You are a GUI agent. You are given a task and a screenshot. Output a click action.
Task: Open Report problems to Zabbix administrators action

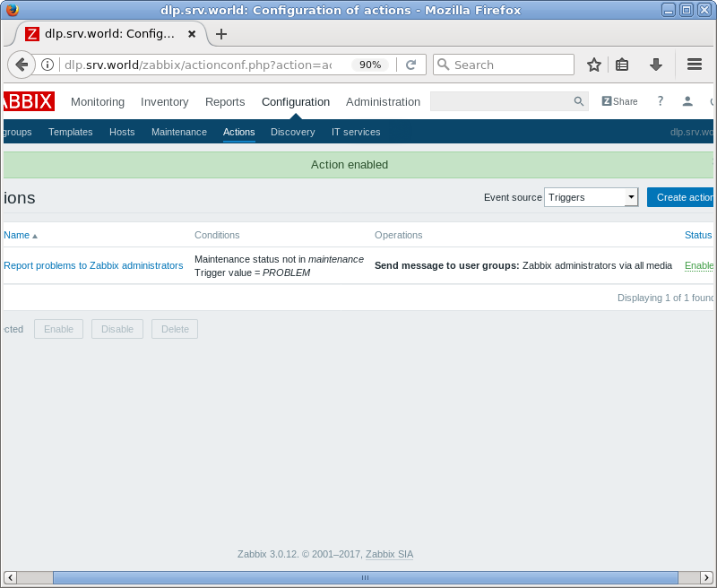(93, 265)
